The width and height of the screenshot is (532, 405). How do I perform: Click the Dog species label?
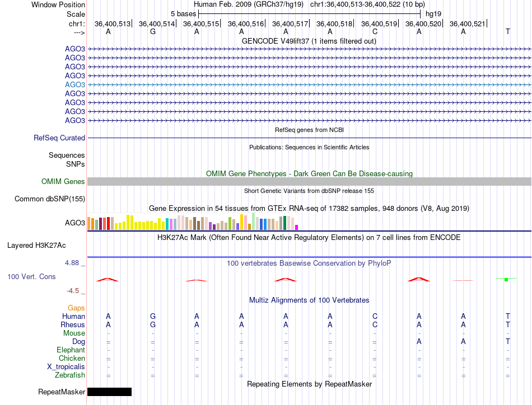coord(78,342)
